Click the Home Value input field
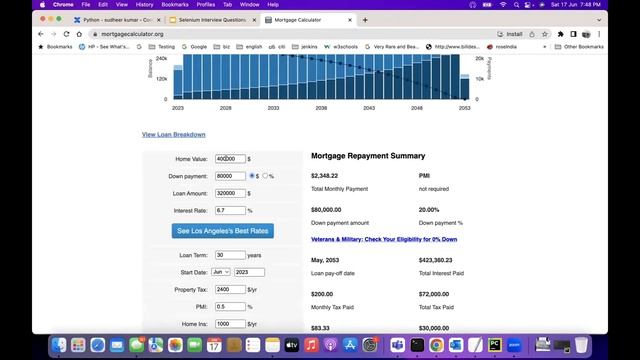This screenshot has height=360, width=640. [x=230, y=159]
